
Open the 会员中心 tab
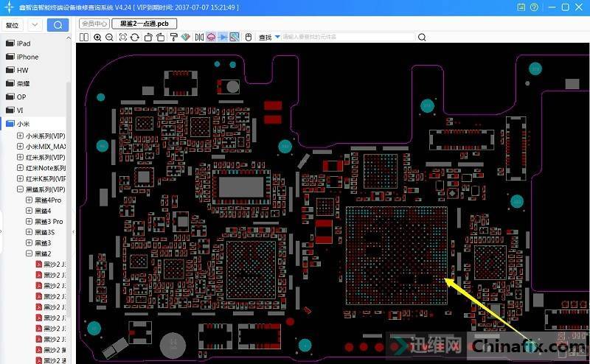point(94,24)
